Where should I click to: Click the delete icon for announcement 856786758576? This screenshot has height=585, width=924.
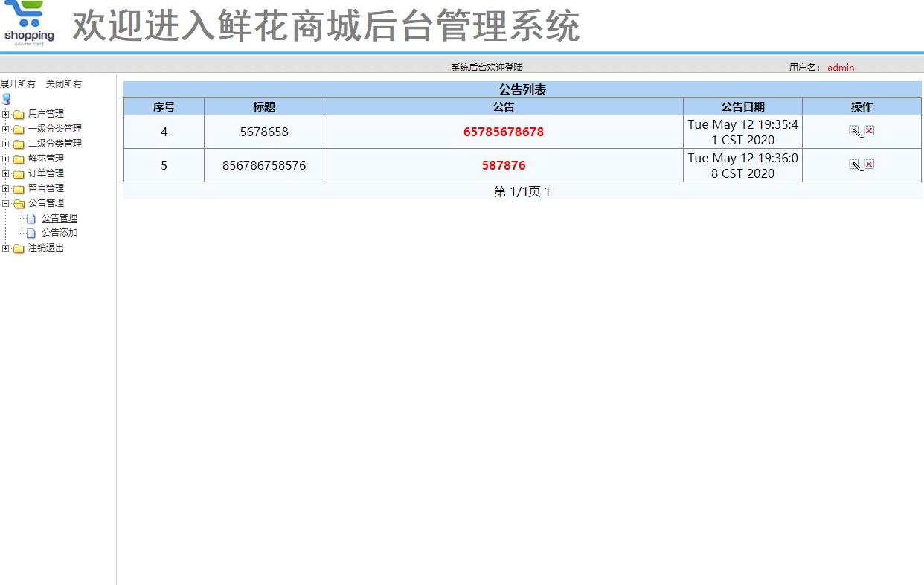tap(868, 164)
